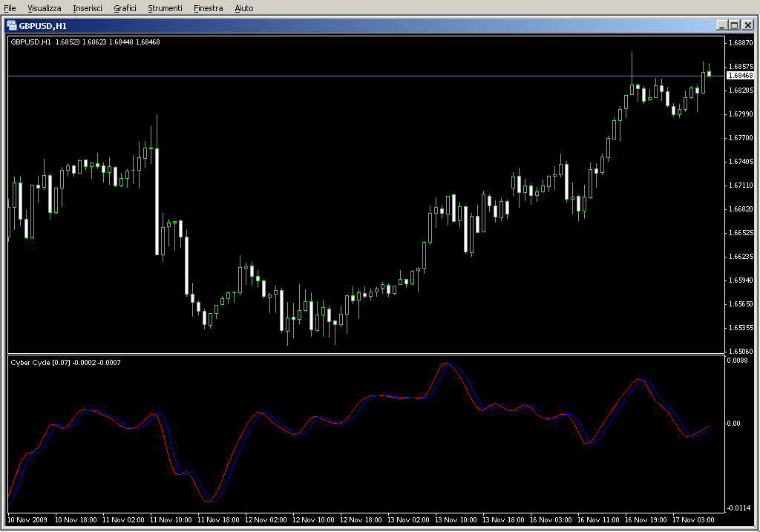Viewport: 760px width, 532px height.
Task: Click the -0.0114 indicator scale value
Action: (738, 508)
